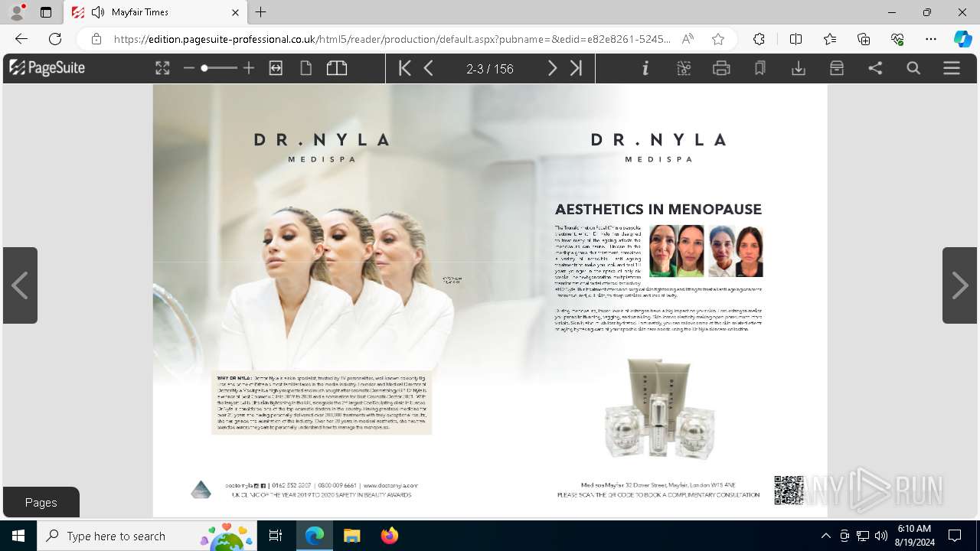Click the page number field 2-3 / 156
Image resolution: width=980 pixels, height=551 pixels.
coord(490,69)
